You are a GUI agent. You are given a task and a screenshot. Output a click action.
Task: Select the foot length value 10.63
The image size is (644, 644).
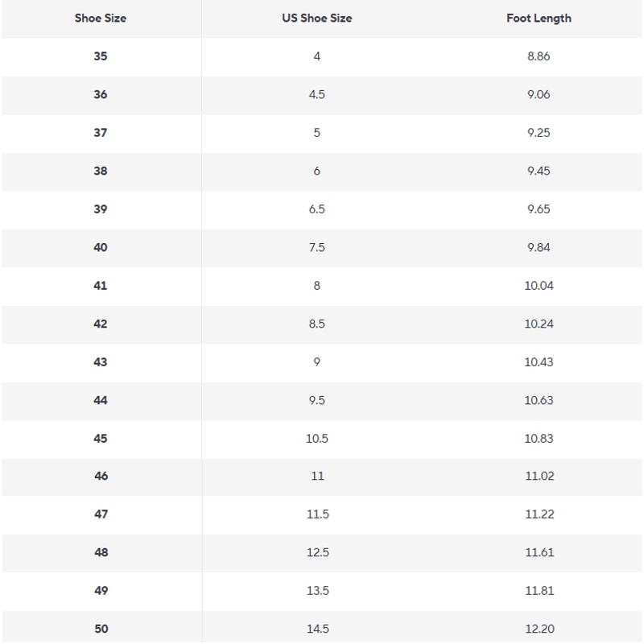tap(539, 400)
